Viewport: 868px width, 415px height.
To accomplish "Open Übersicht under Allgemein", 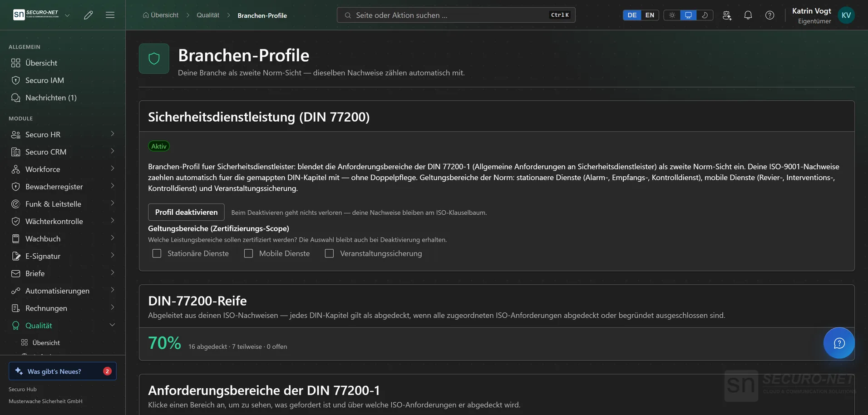I will (63, 63).
